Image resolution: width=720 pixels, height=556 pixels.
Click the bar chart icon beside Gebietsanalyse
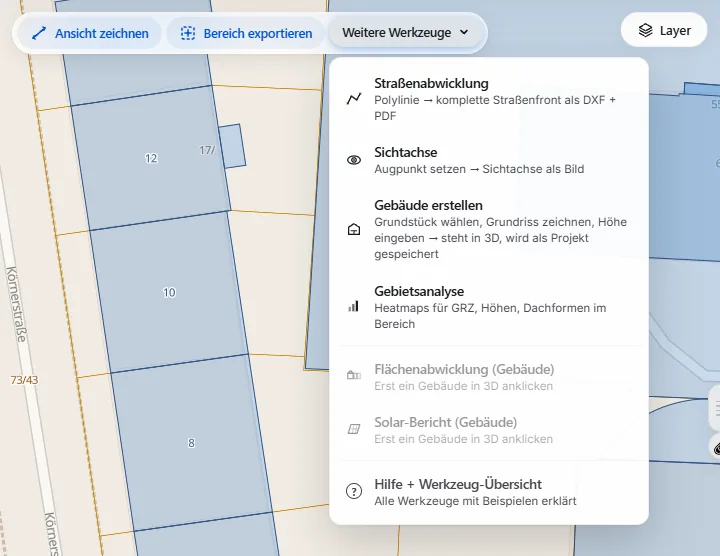pos(354,306)
